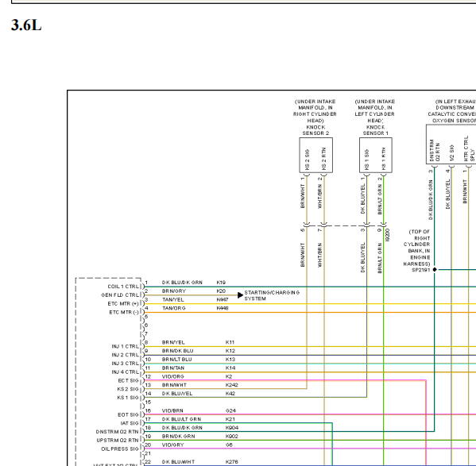The height and width of the screenshot is (466, 476).
Task: Select the BRN/TAN wire color label
Action: tap(173, 368)
